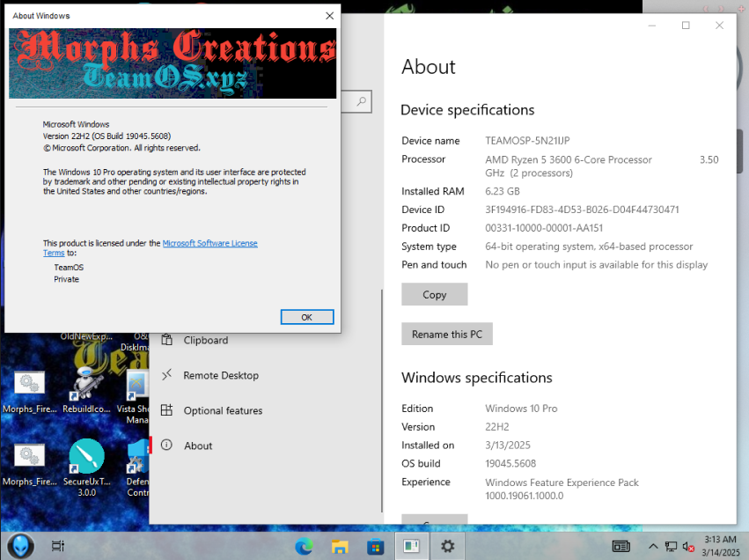Select the Vista Sho... desktop shortcut

pos(136,397)
